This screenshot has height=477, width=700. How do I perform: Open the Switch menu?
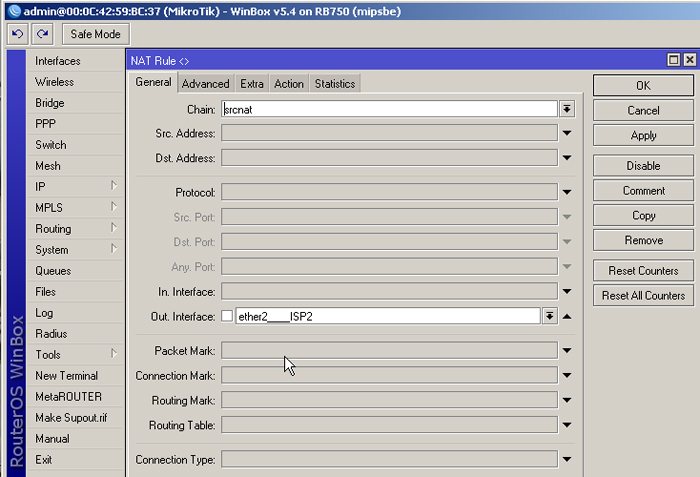75,145
